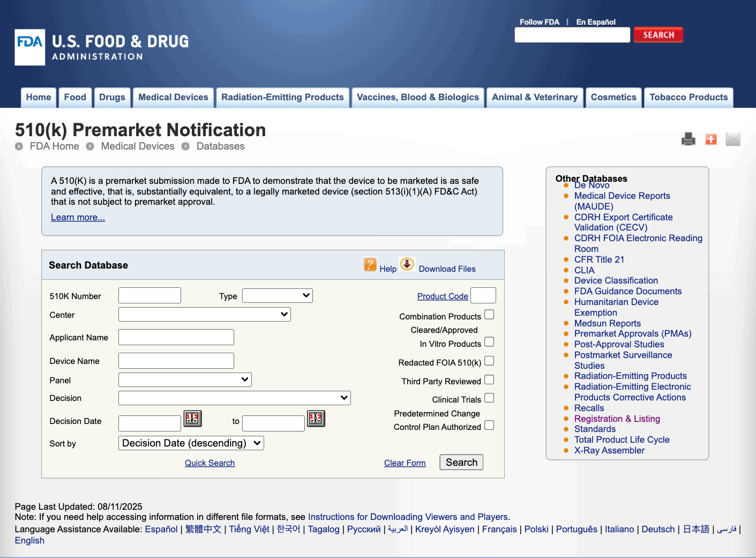This screenshot has width=756, height=558.
Task: Open the Premarket Approvals (PMAs) database link
Action: [x=633, y=333]
